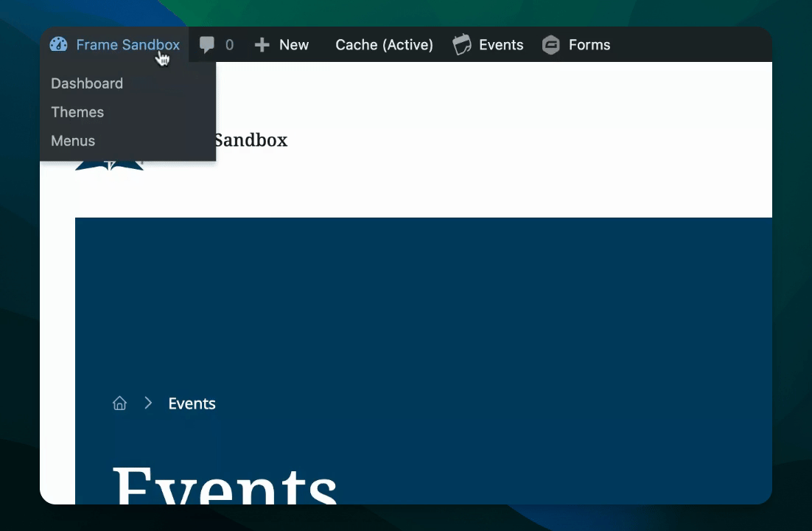Click the Forms hexagon icon
Screen dimensions: 812x531
point(551,45)
